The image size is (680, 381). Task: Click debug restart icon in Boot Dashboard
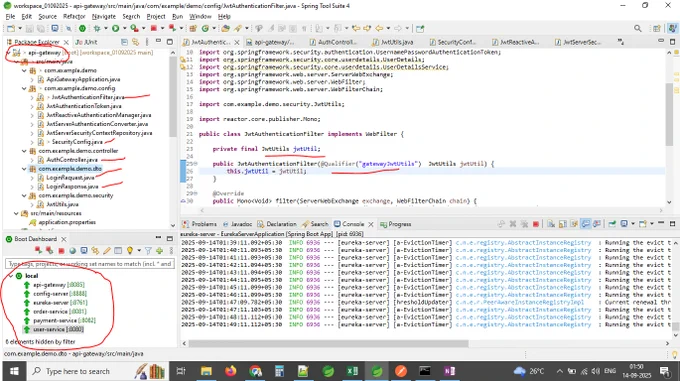49,251
